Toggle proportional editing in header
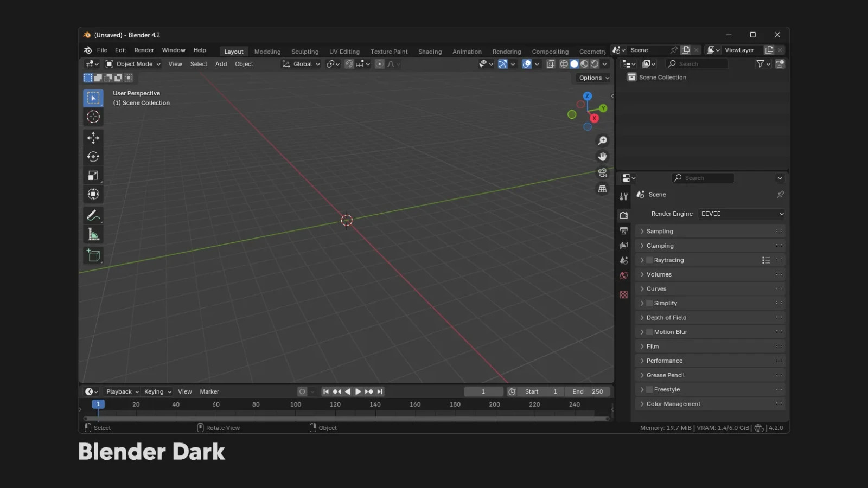 (x=380, y=64)
